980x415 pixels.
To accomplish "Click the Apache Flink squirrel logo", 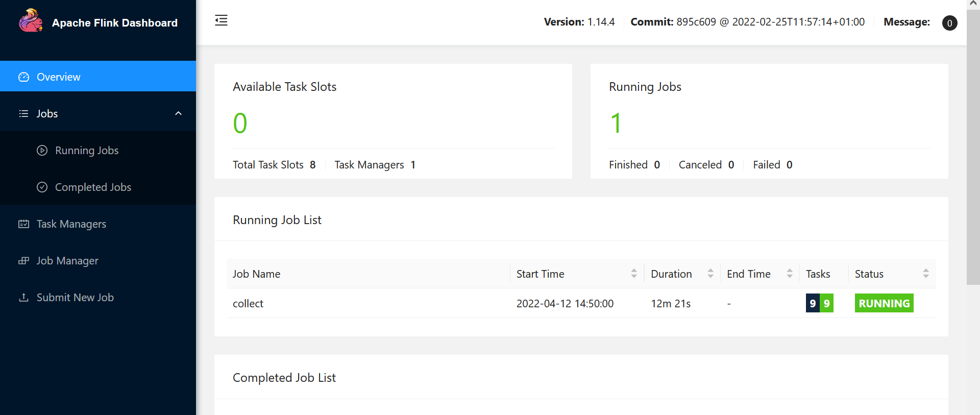I will click(31, 21).
